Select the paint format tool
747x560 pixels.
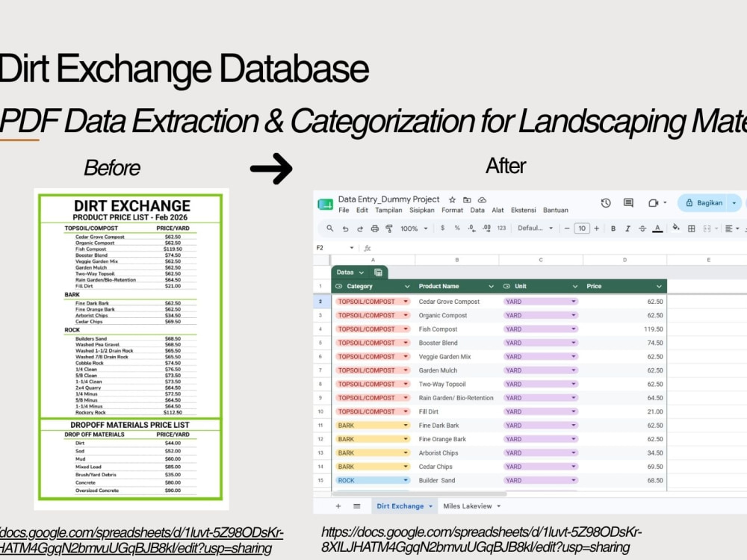[x=389, y=228]
